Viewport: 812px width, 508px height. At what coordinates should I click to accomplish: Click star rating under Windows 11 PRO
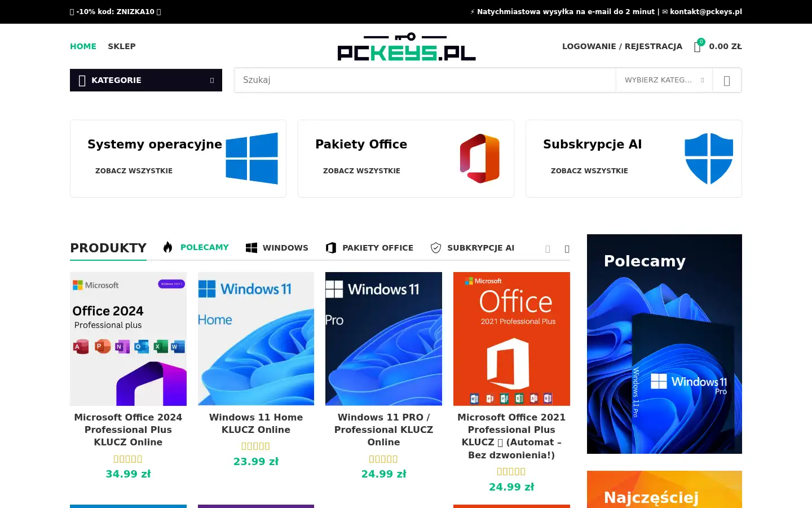(x=383, y=459)
